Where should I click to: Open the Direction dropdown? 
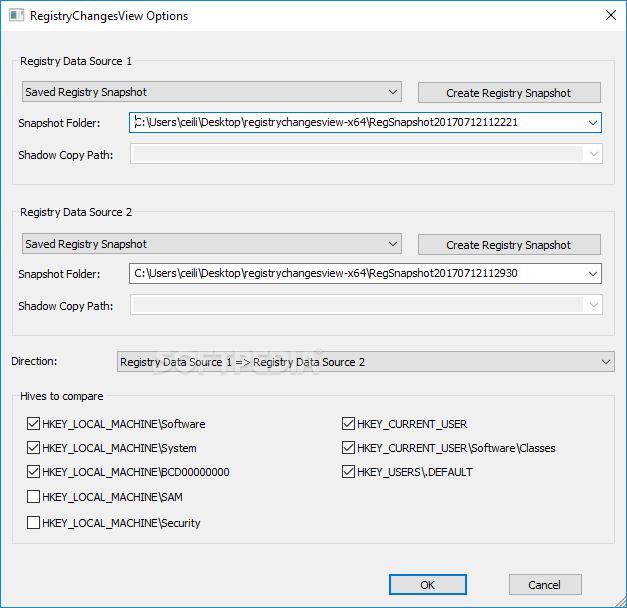click(365, 362)
